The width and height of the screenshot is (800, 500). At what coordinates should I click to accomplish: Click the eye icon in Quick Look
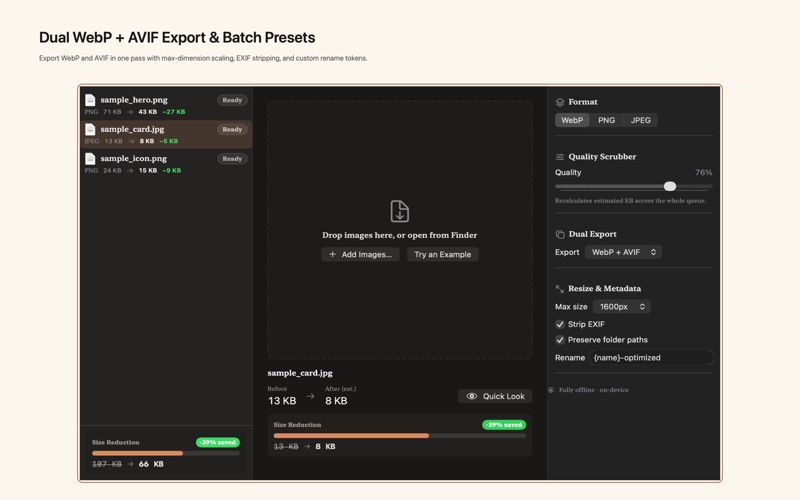pos(471,396)
